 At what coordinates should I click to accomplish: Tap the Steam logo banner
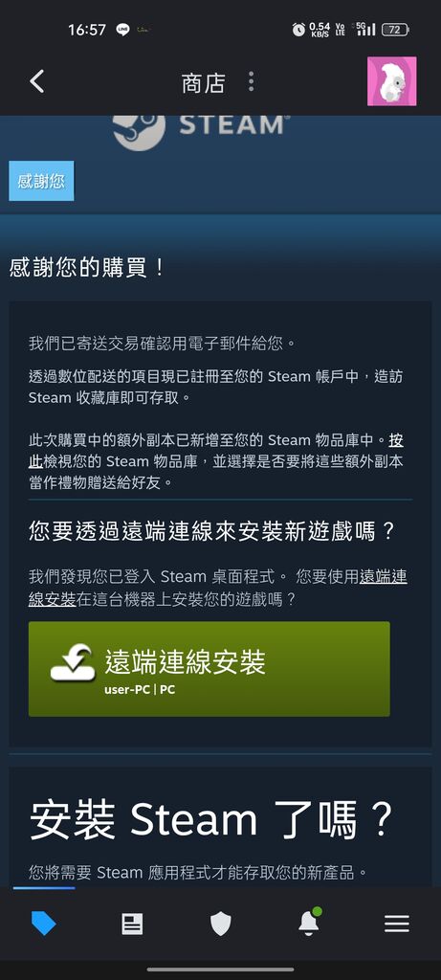pos(199,128)
